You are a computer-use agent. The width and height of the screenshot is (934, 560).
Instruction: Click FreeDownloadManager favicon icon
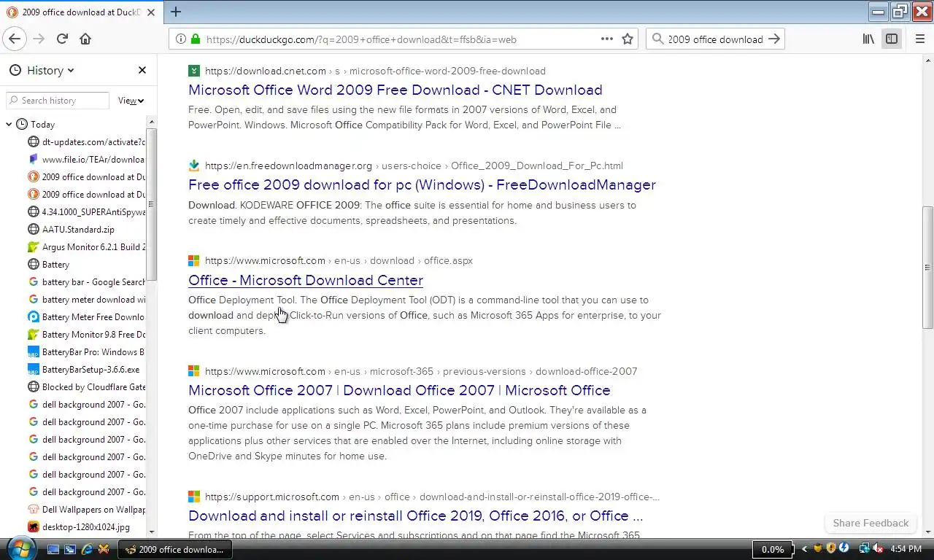tap(194, 166)
